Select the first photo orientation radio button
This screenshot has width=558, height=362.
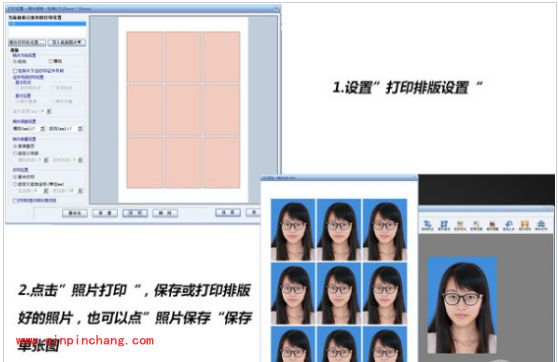click(15, 61)
